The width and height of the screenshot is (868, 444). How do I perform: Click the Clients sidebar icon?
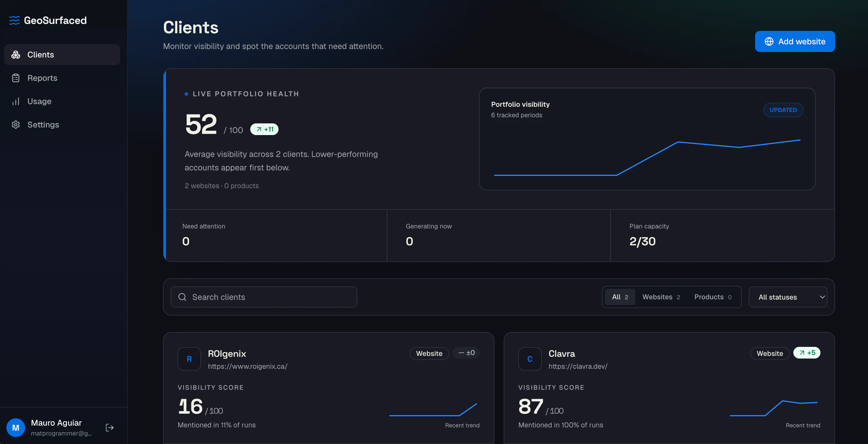click(x=16, y=55)
